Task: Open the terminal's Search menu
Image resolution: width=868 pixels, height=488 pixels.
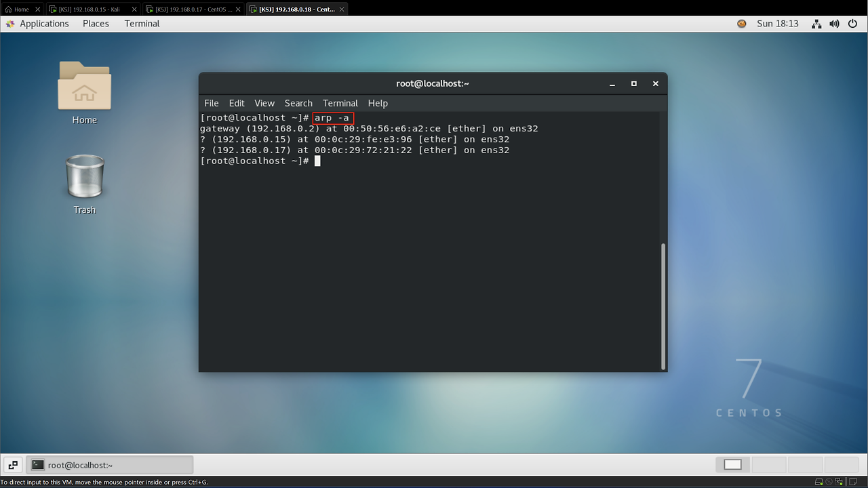Action: [x=298, y=103]
